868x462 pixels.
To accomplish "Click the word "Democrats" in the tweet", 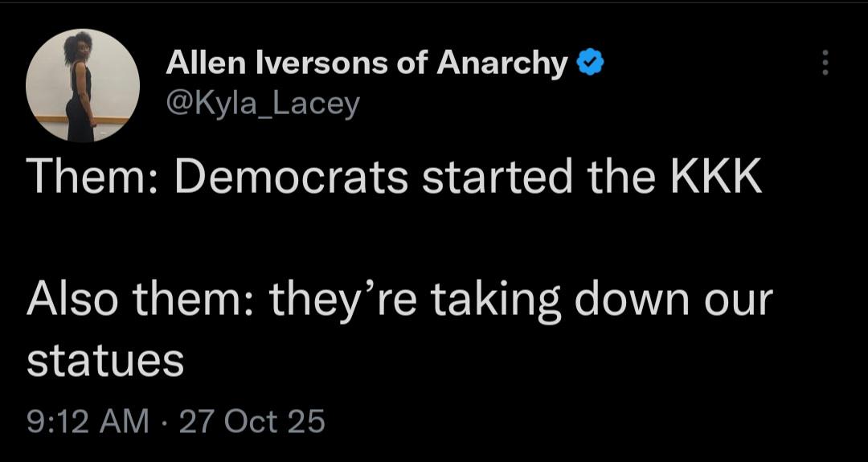I will click(291, 178).
